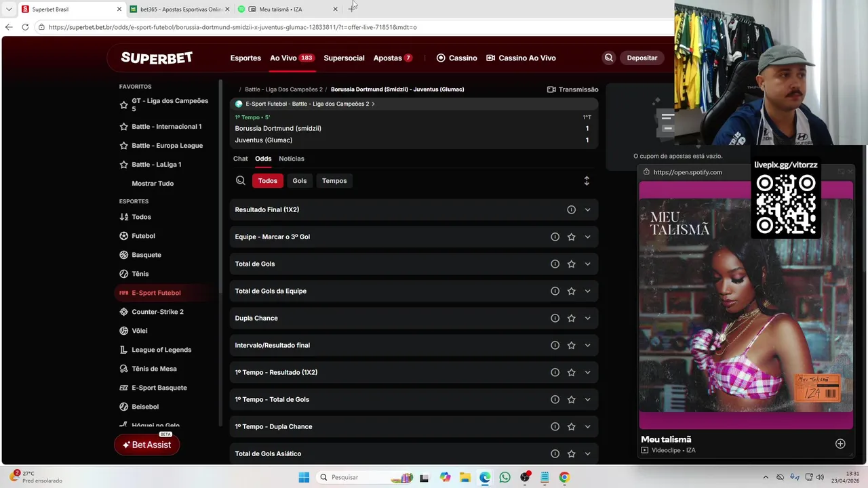Expand Equipe - Marcar o 3º Gol chevron
The image size is (868, 488).
pos(587,237)
